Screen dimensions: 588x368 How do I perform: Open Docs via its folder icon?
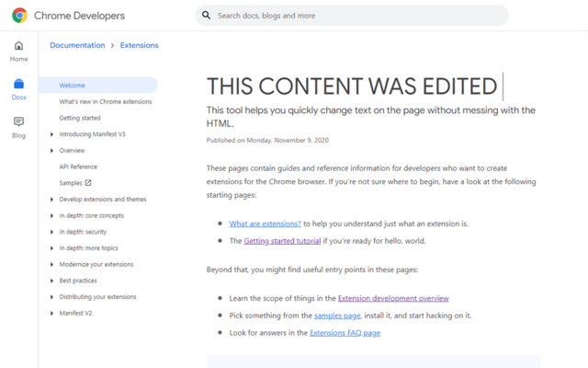18,84
